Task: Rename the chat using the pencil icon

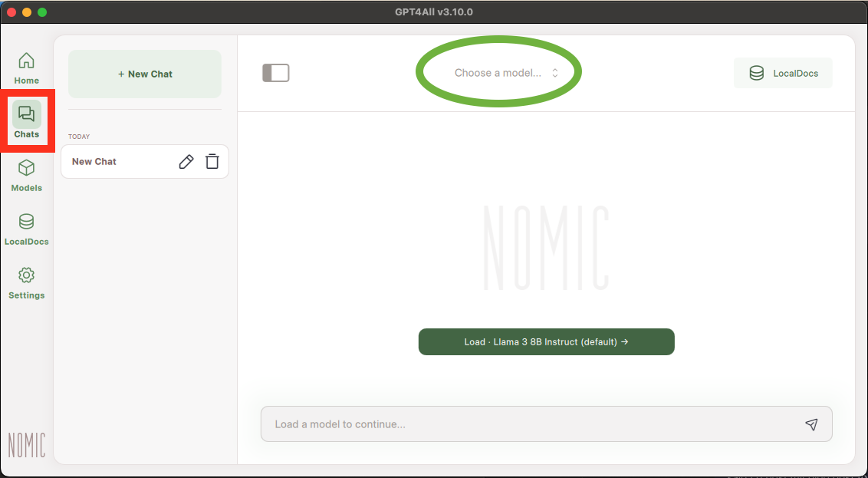Action: click(x=186, y=161)
